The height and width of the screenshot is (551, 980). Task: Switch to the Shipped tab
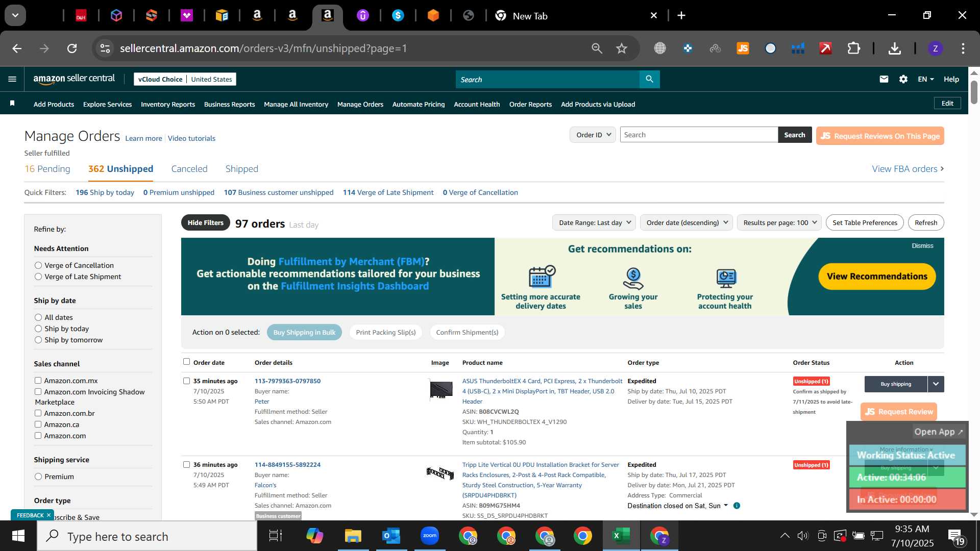(x=242, y=169)
